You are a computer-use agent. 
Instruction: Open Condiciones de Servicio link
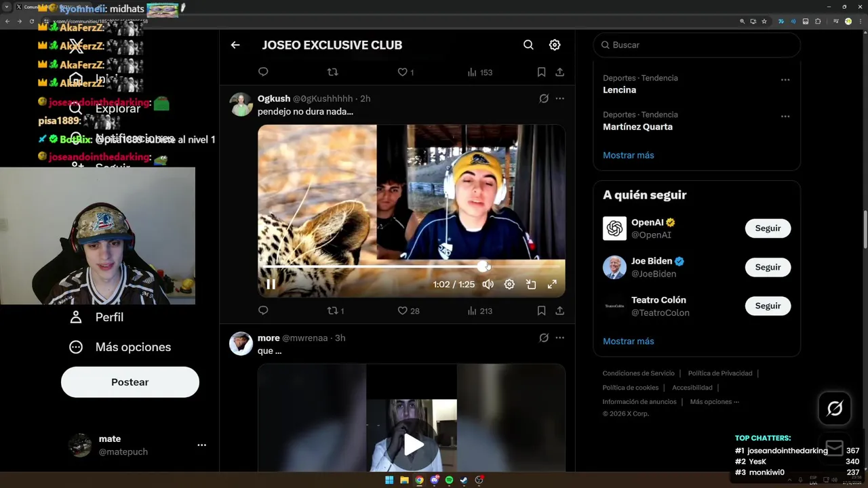click(x=638, y=373)
